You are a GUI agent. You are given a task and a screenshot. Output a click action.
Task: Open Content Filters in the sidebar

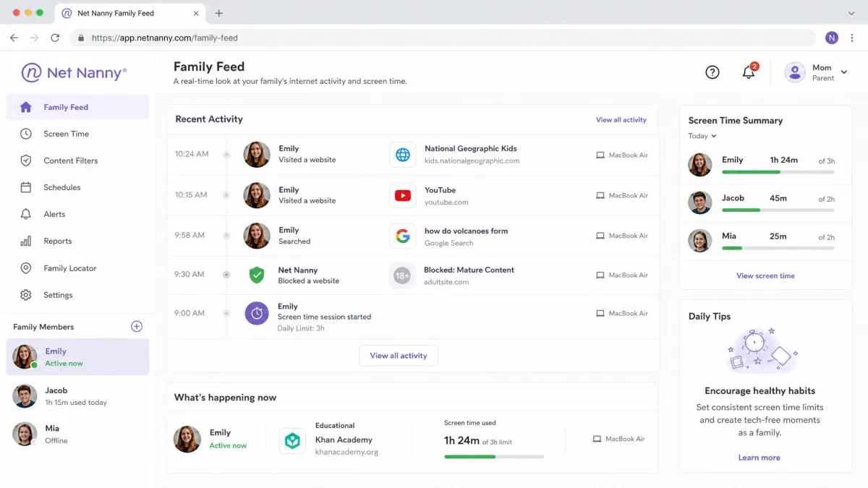tap(77, 160)
